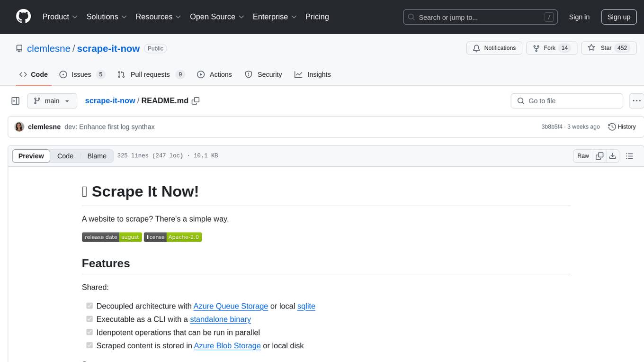Open the clemlesne owner profile link
Viewport: 644px width, 362px height.
point(49,48)
